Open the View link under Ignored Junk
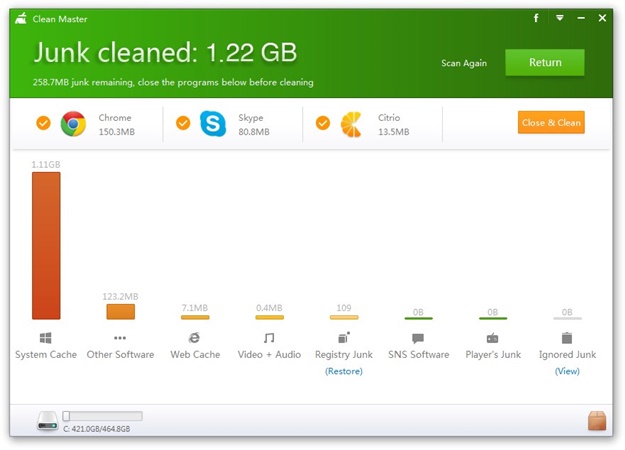Screen dimensions: 625x450 point(567,371)
